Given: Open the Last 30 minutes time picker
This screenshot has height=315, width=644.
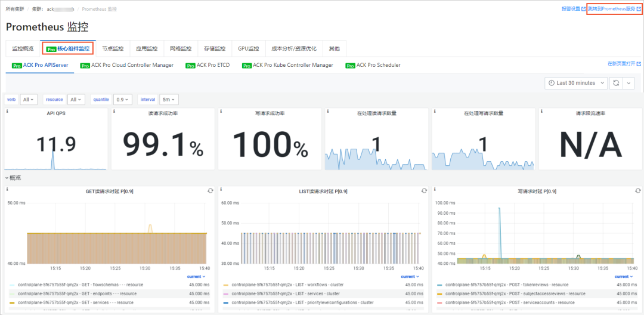Looking at the screenshot, I should (575, 83).
